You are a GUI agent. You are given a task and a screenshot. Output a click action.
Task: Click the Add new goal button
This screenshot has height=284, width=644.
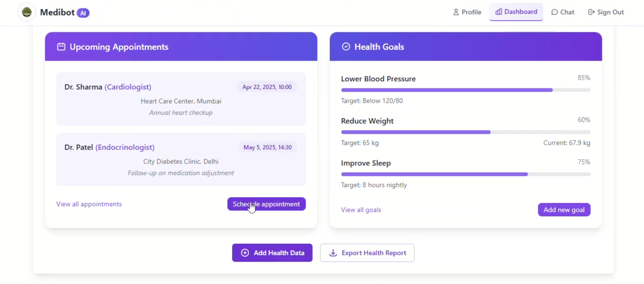click(x=564, y=209)
